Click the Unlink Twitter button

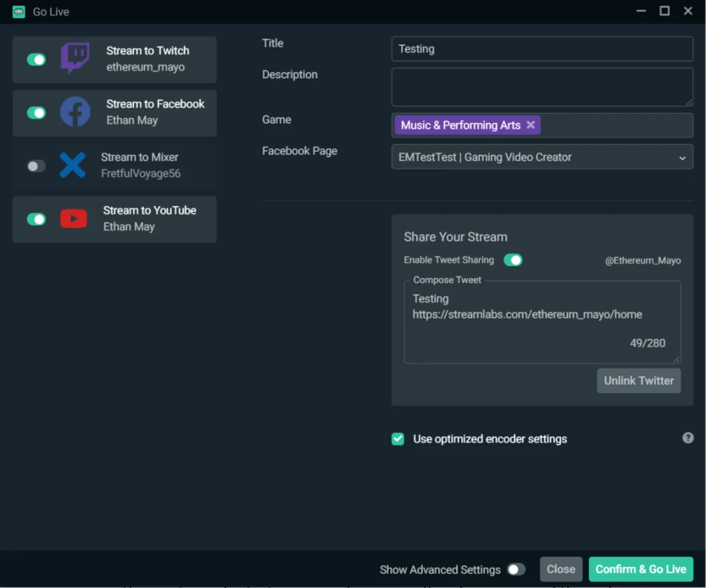(638, 380)
